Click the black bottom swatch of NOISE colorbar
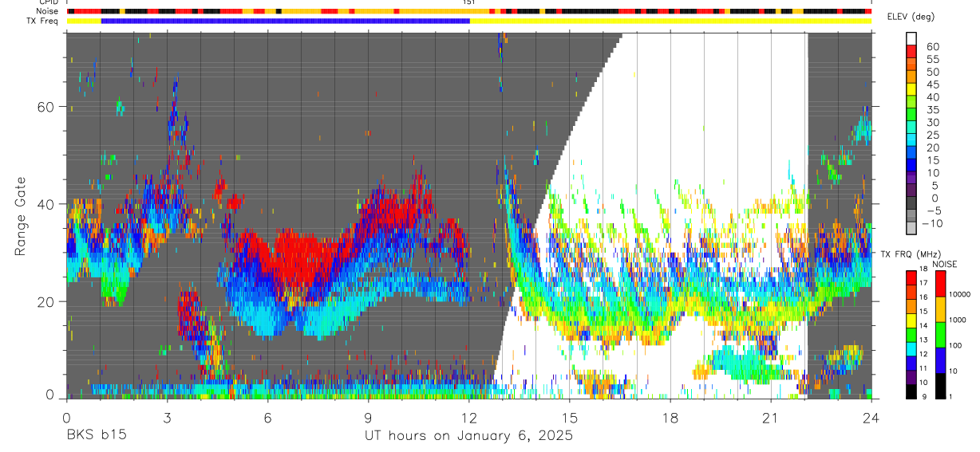This screenshot has height=452, width=980. click(941, 386)
